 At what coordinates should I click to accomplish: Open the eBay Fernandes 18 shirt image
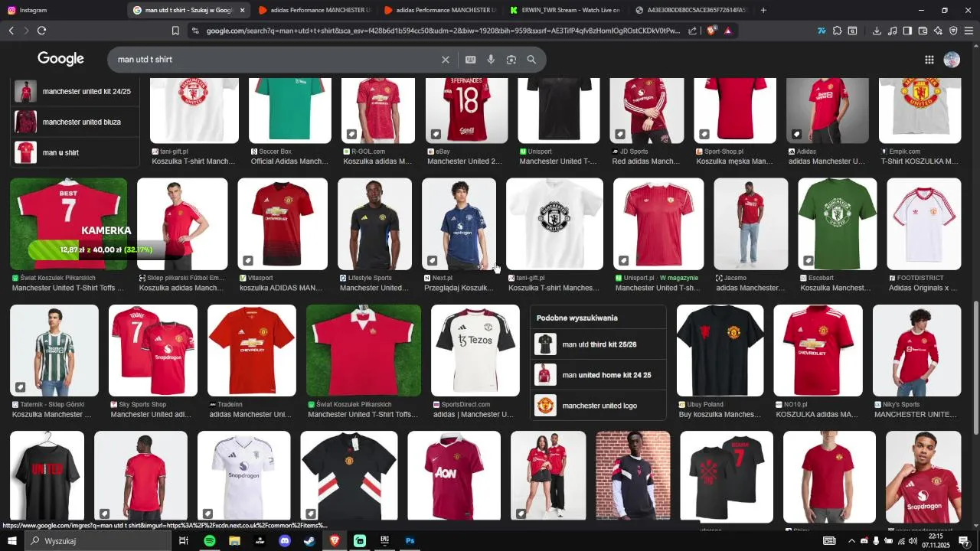[x=467, y=110]
